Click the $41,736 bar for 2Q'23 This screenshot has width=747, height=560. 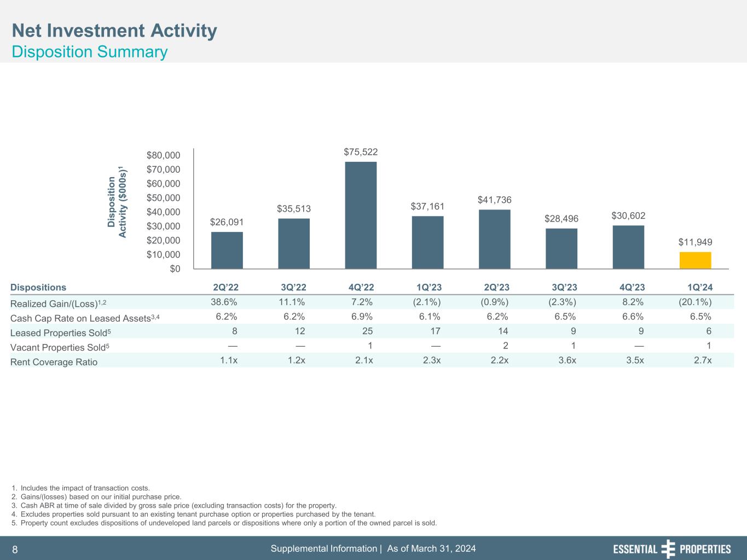click(x=494, y=239)
